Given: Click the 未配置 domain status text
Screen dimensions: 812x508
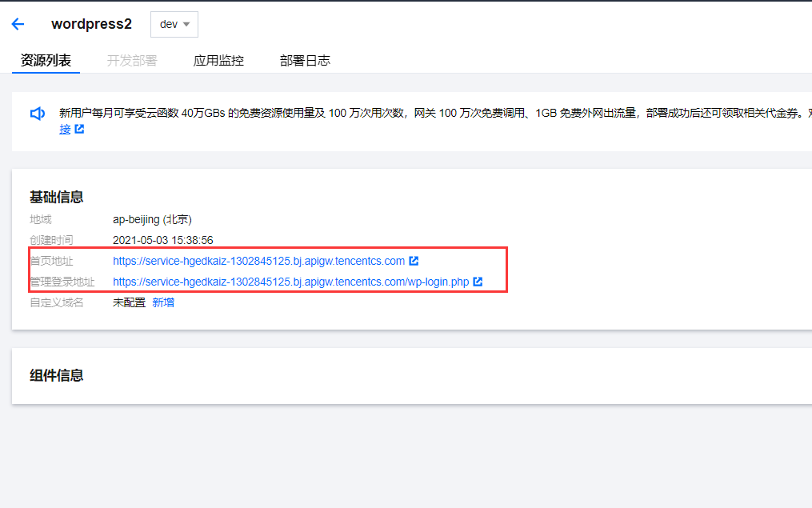Looking at the screenshot, I should pyautogui.click(x=129, y=302).
